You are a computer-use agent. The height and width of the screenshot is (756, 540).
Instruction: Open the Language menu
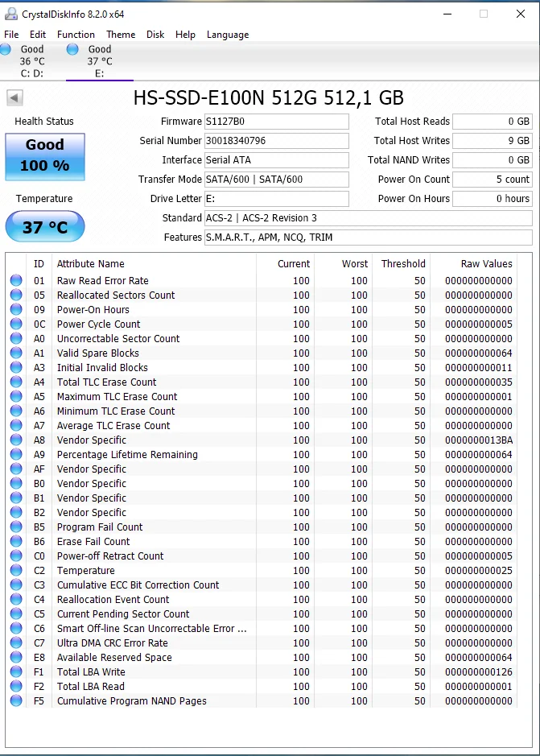228,35
